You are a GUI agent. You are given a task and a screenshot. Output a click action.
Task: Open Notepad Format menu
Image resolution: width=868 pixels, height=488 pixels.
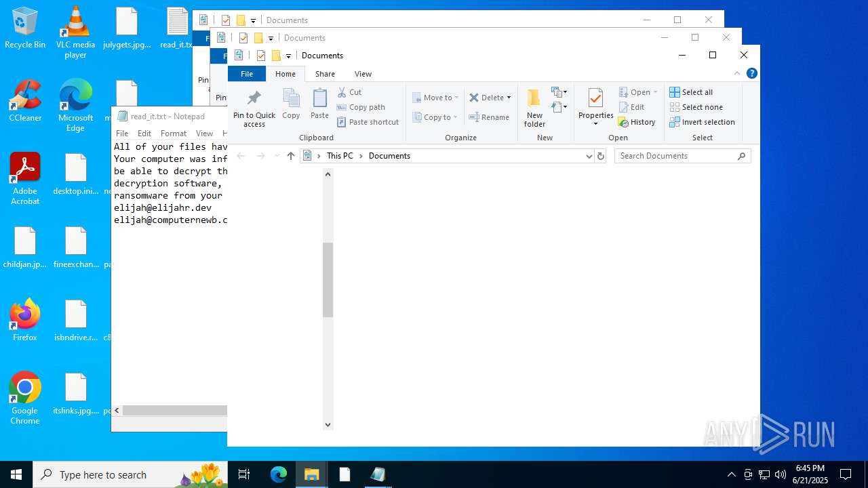(x=174, y=134)
